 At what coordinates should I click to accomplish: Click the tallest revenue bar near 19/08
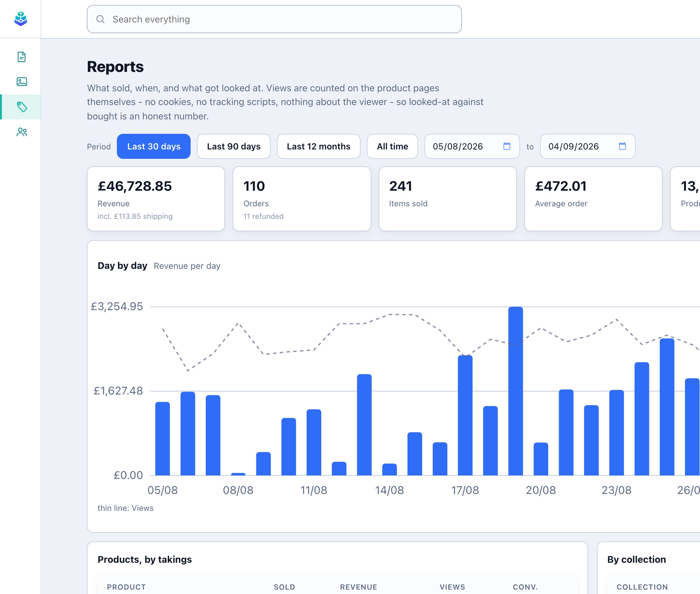point(516,391)
